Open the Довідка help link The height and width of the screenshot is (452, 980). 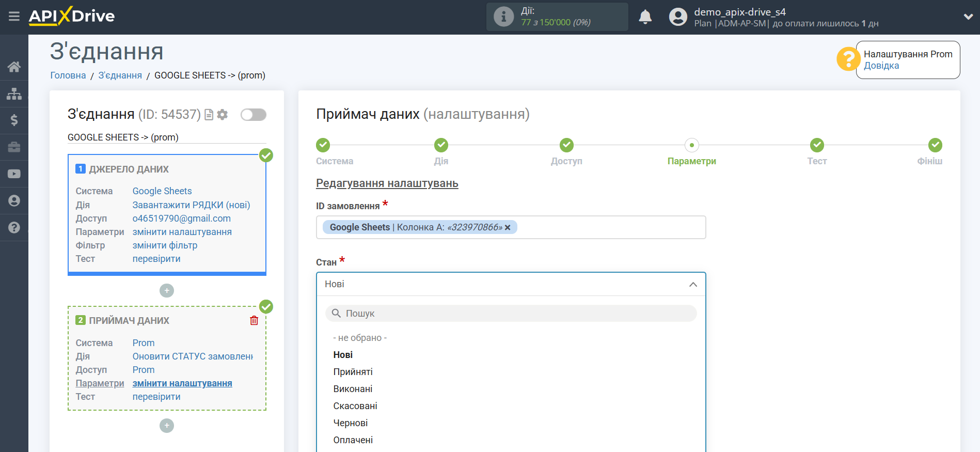click(x=881, y=66)
